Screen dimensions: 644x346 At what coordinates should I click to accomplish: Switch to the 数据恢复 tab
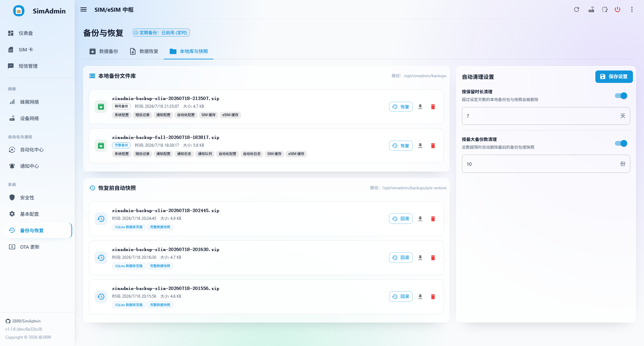[x=144, y=51]
